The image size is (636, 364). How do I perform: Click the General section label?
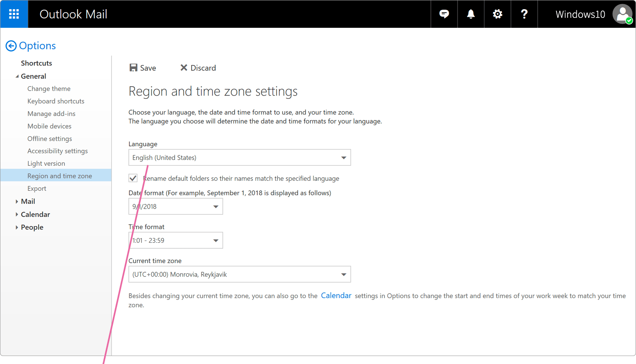click(33, 76)
